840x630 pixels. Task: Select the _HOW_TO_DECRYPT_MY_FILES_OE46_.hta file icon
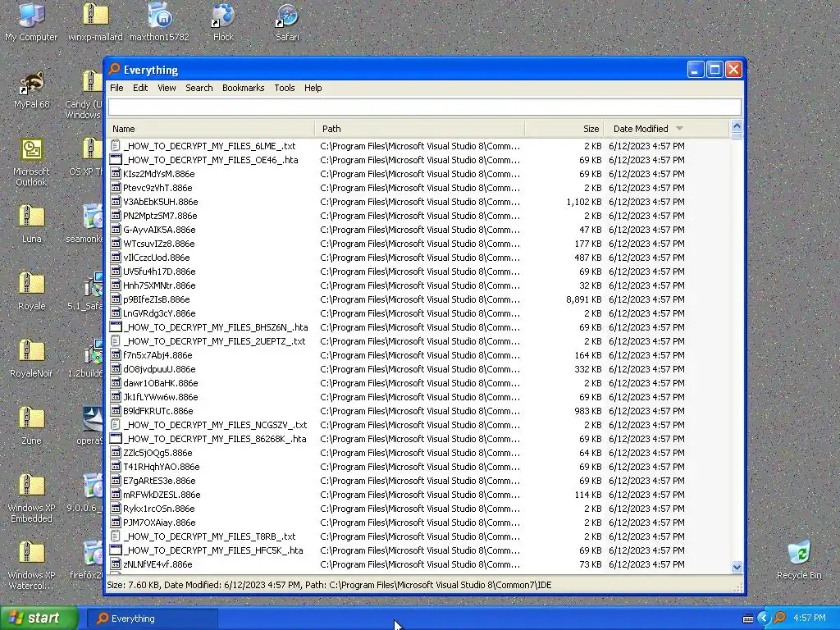click(115, 160)
